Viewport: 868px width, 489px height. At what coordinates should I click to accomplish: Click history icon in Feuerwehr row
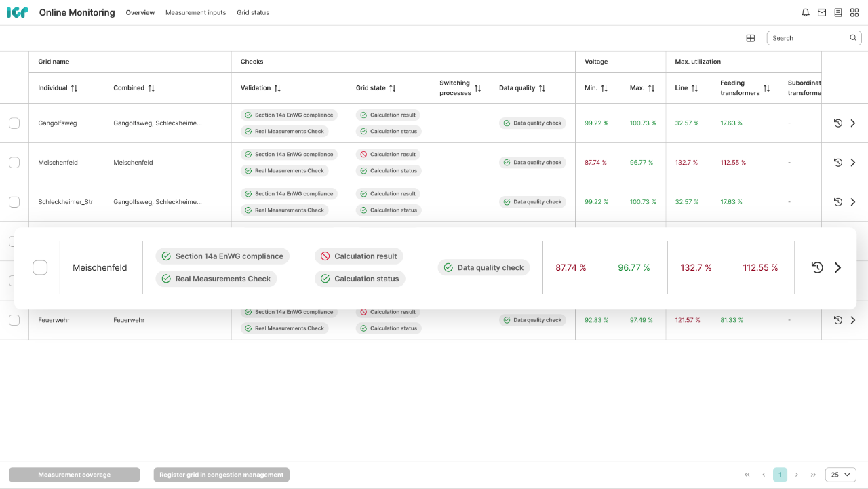point(838,320)
